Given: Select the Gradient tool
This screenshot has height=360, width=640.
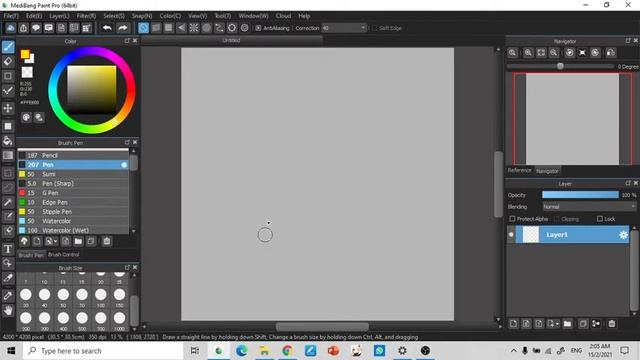Looking at the screenshot, I should click(8, 156).
